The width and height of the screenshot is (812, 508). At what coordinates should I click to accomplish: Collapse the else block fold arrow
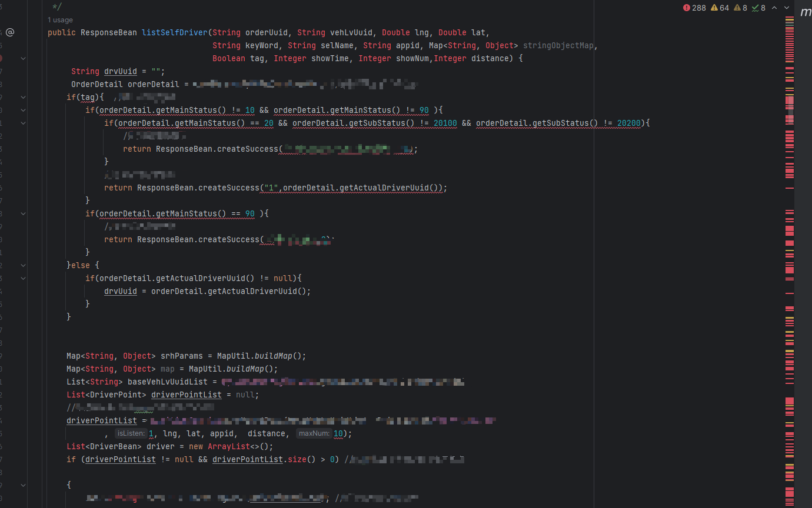point(23,265)
